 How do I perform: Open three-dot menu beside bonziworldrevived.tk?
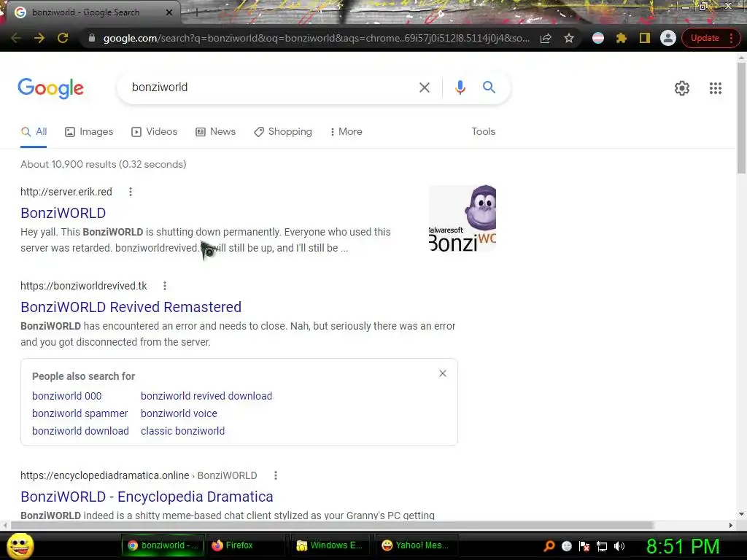(165, 286)
